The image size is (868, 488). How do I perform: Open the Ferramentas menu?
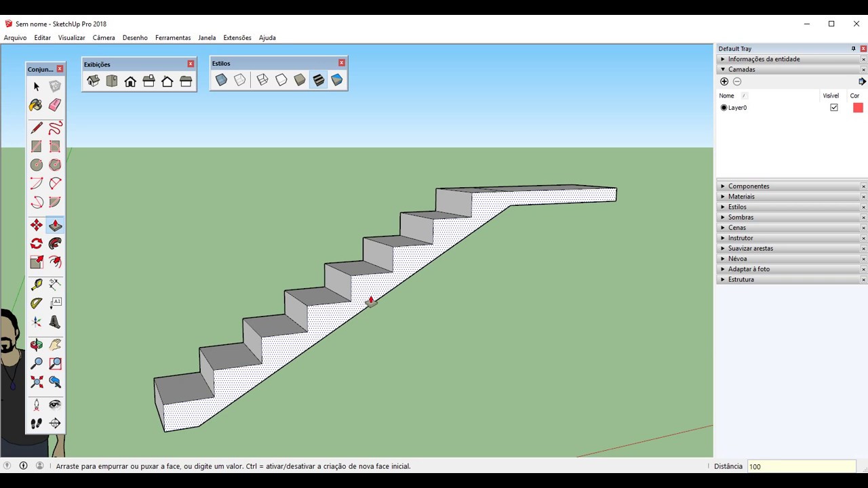(x=173, y=38)
